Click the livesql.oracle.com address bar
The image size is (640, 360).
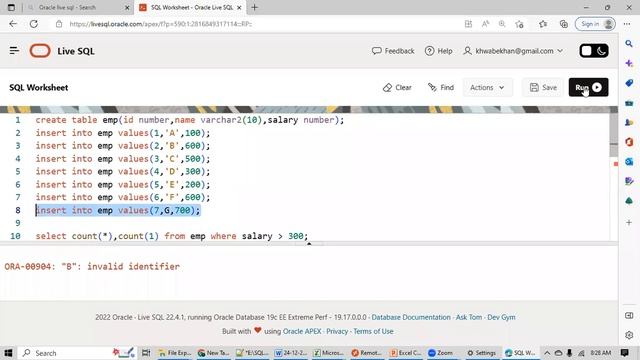pyautogui.click(x=160, y=24)
